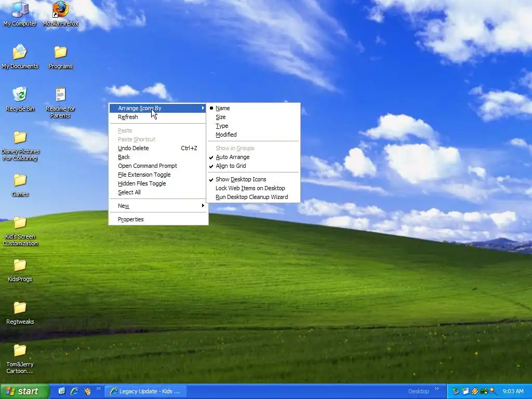Viewport: 532px width, 399px height.
Task: Expand the quick launch overflow chevron
Action: (x=98, y=389)
